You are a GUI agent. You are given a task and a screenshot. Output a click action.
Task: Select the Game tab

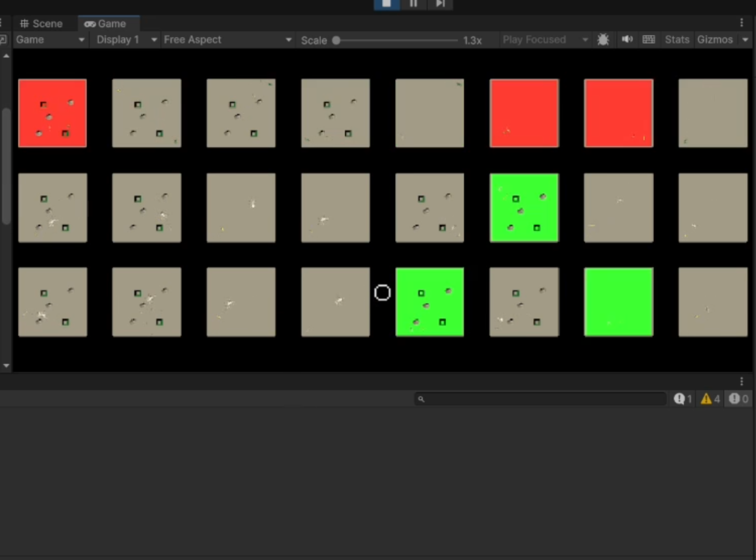click(105, 24)
